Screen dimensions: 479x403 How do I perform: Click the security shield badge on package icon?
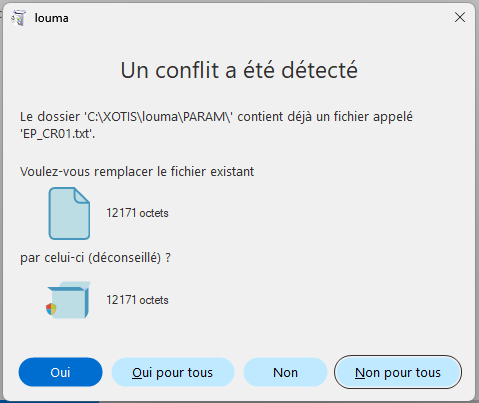[x=51, y=309]
